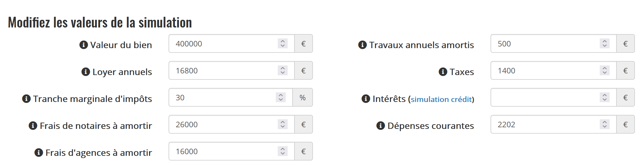Click info icon for Frais d'agences
The height and width of the screenshot is (166, 644).
pos(39,153)
